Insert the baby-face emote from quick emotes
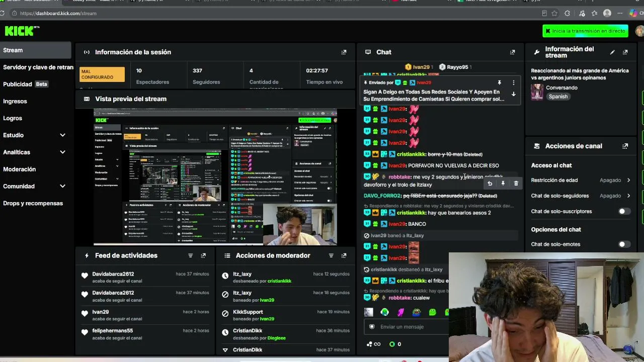 (x=369, y=312)
